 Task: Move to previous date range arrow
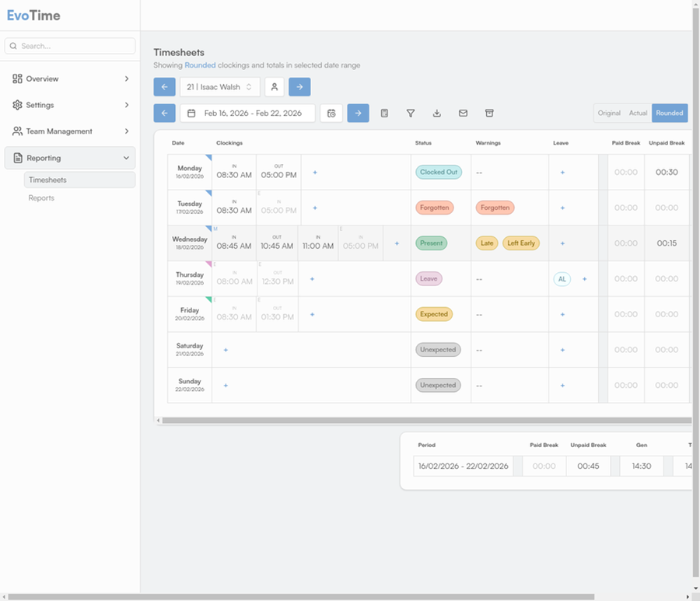point(164,114)
